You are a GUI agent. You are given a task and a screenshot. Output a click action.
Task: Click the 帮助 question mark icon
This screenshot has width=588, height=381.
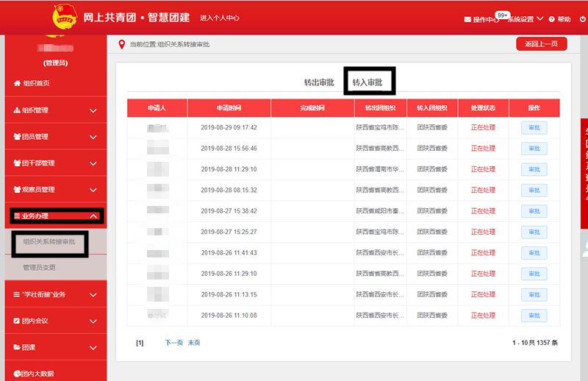point(552,20)
